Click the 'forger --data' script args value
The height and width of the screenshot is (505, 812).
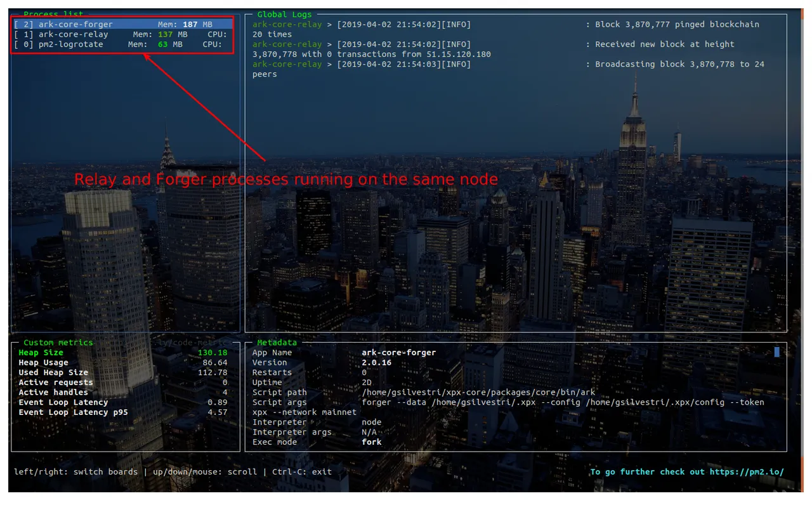(563, 402)
